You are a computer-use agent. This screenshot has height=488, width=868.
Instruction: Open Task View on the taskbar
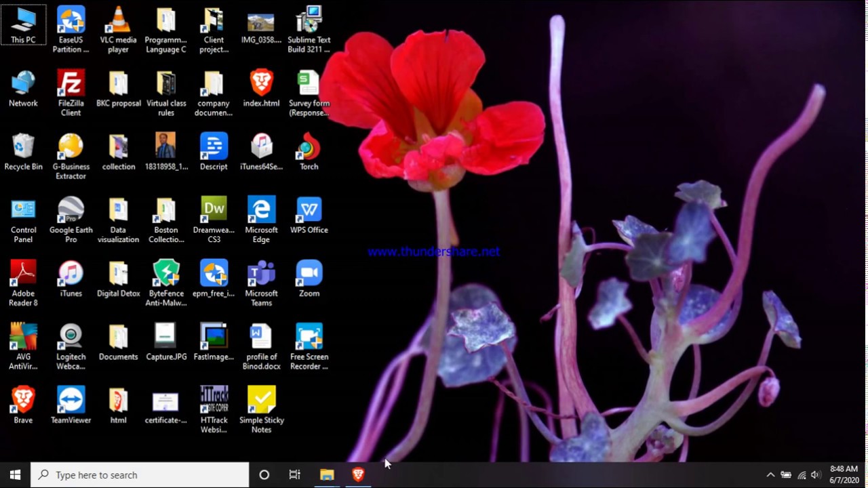click(294, 475)
